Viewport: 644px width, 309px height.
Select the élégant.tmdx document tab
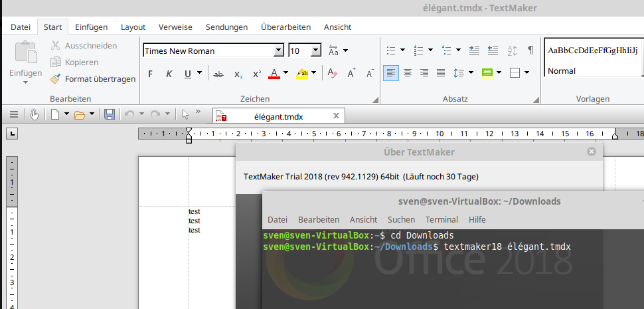click(279, 116)
